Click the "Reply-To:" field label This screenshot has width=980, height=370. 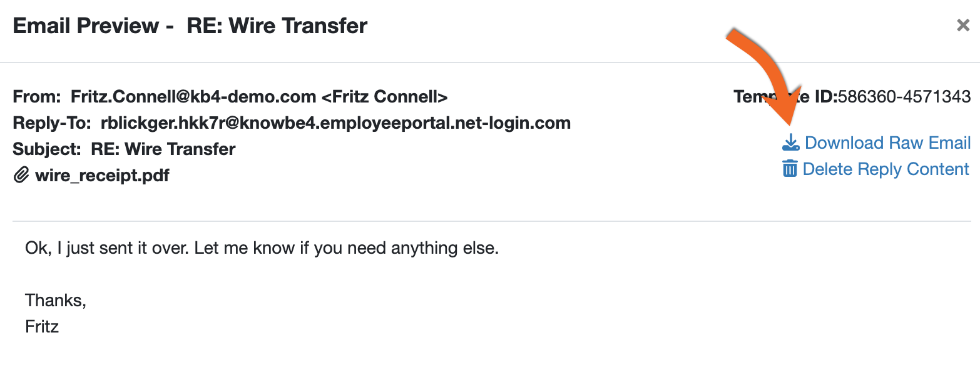tap(52, 123)
